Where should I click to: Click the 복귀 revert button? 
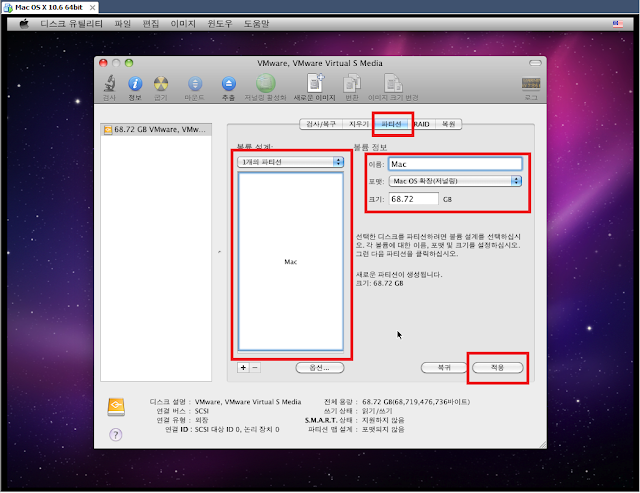click(x=444, y=368)
